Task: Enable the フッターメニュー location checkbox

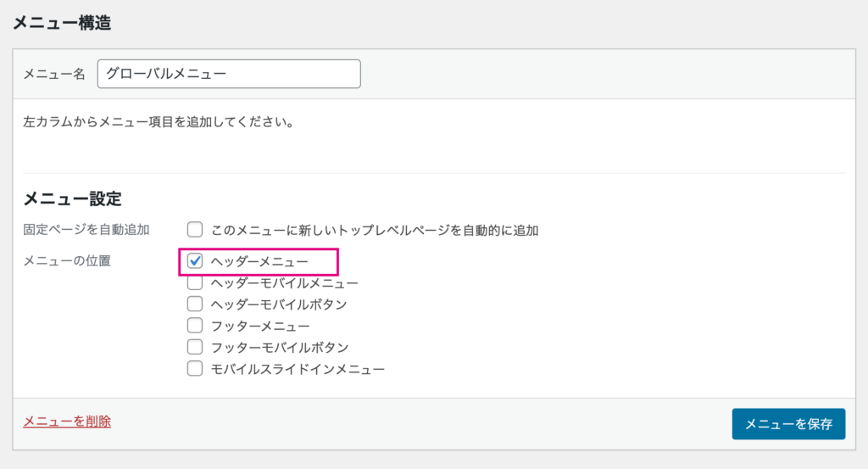Action: 195,325
